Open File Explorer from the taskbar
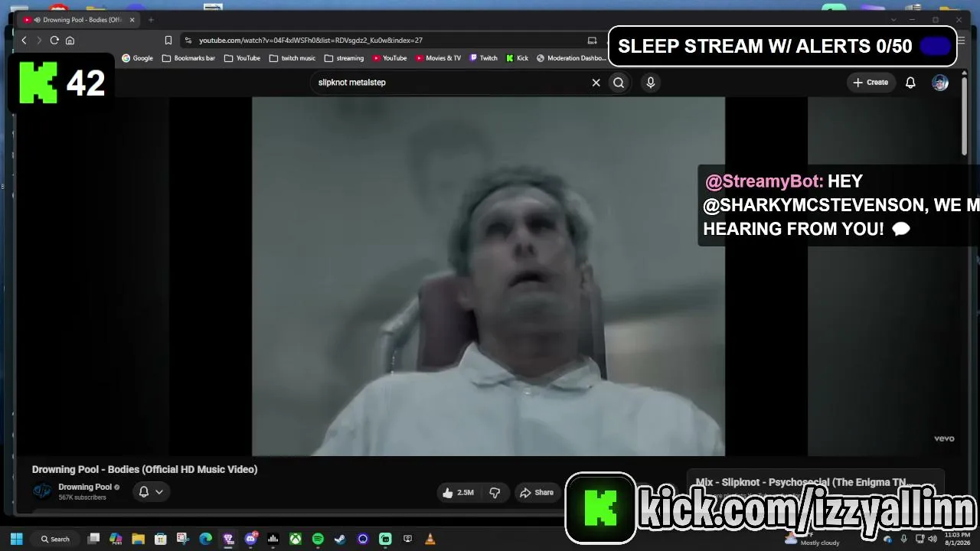Image resolution: width=980 pixels, height=551 pixels. (139, 539)
